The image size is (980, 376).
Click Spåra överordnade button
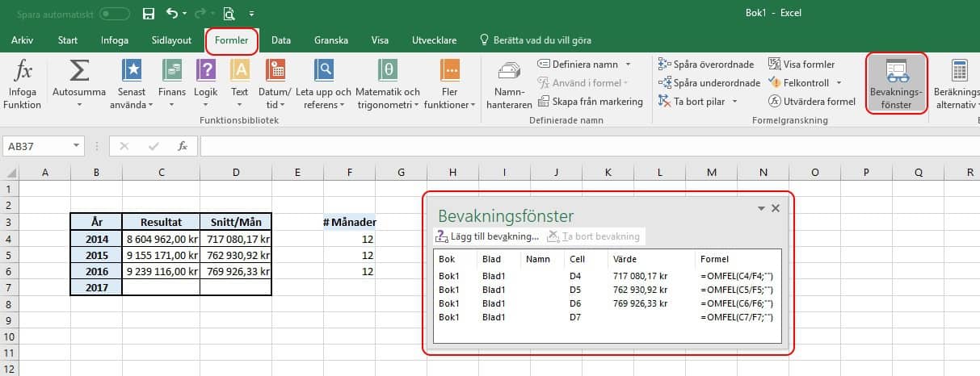(x=706, y=65)
